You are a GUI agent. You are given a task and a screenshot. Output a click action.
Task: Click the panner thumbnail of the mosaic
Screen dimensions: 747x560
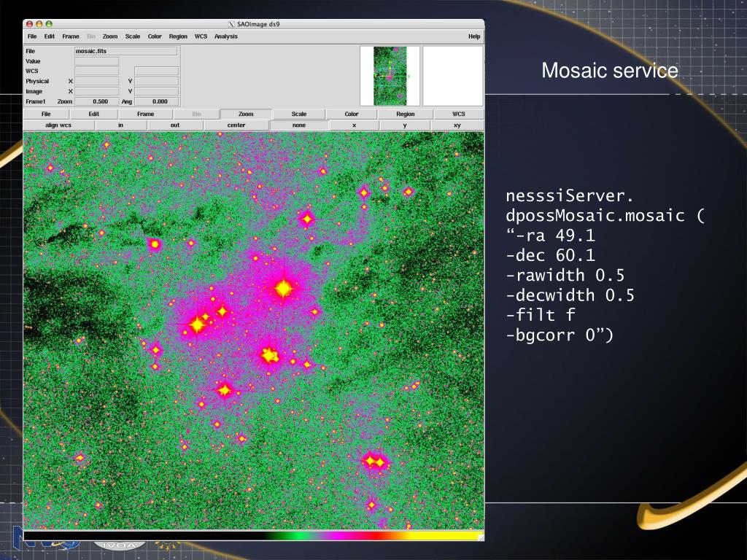[390, 76]
